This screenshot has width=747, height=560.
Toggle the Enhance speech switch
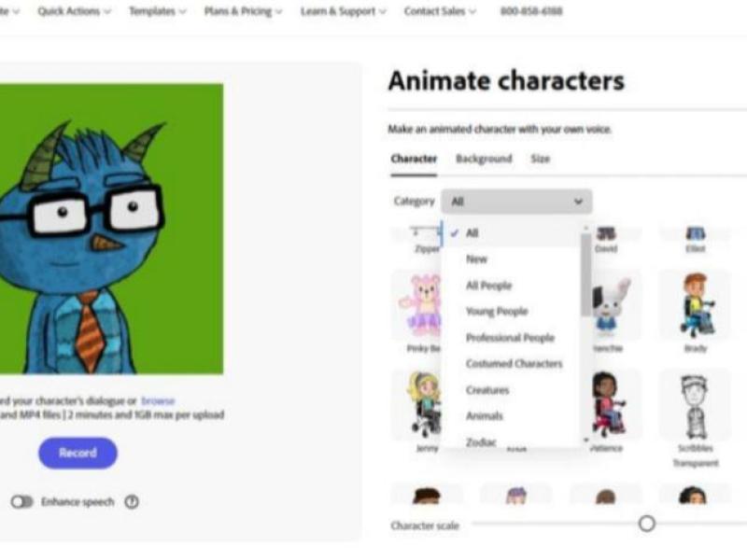(21, 502)
